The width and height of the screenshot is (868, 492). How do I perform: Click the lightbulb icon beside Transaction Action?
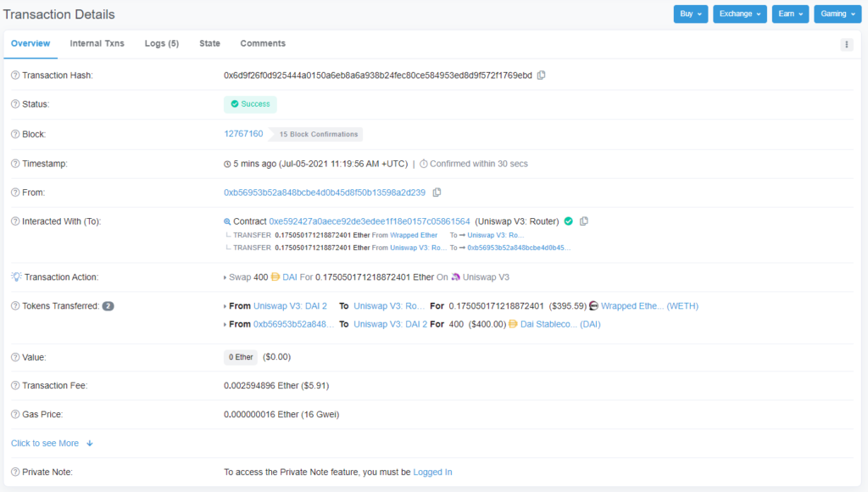16,277
